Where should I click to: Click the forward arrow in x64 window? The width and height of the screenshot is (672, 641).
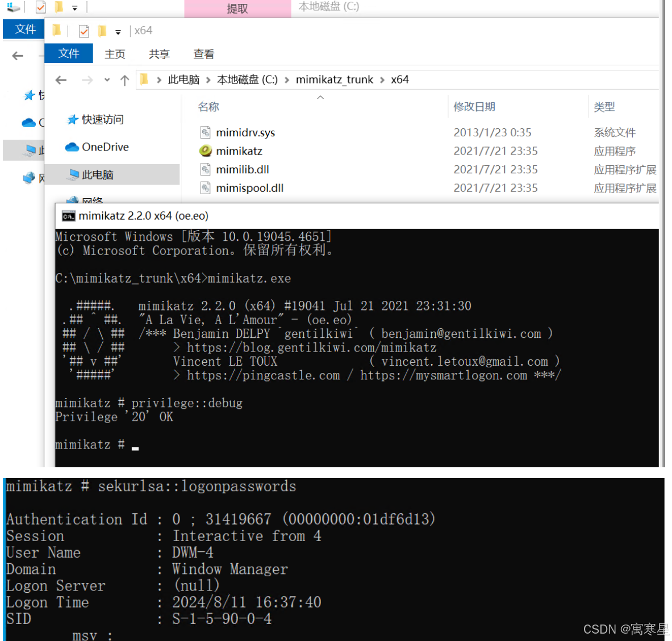coord(87,79)
